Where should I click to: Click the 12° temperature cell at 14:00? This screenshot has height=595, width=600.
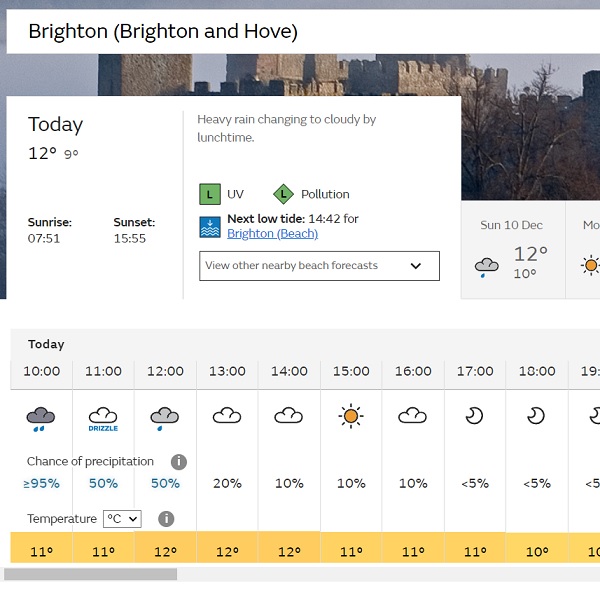point(289,548)
